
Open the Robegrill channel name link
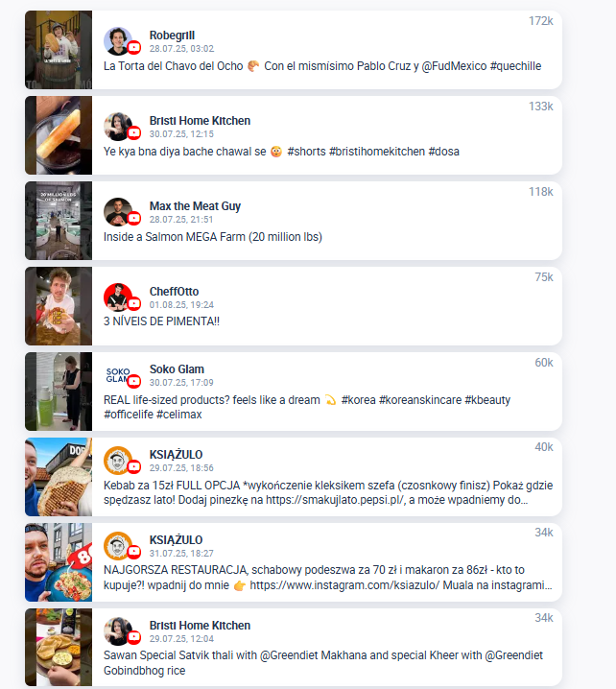[172, 36]
